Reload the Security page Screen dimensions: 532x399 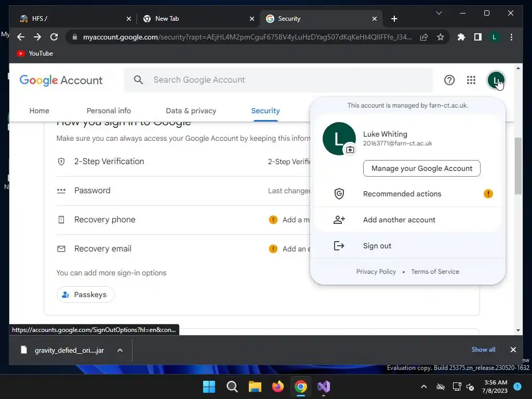point(54,37)
